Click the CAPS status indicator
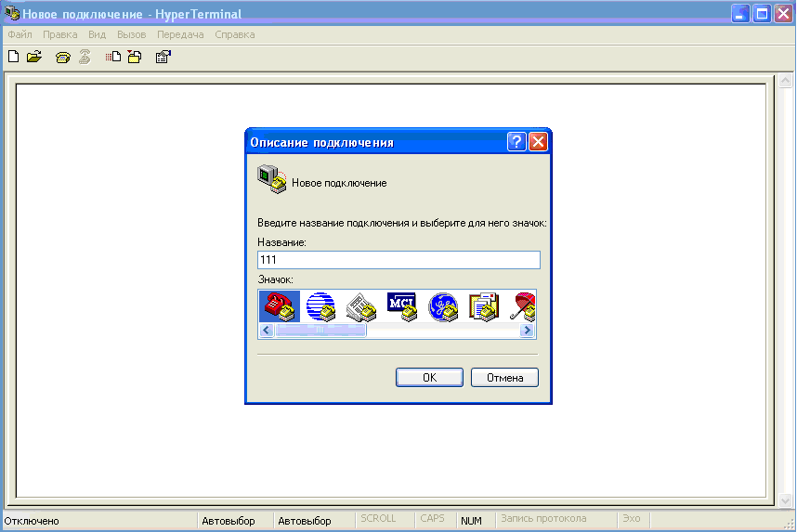This screenshot has width=797, height=532. (432, 518)
